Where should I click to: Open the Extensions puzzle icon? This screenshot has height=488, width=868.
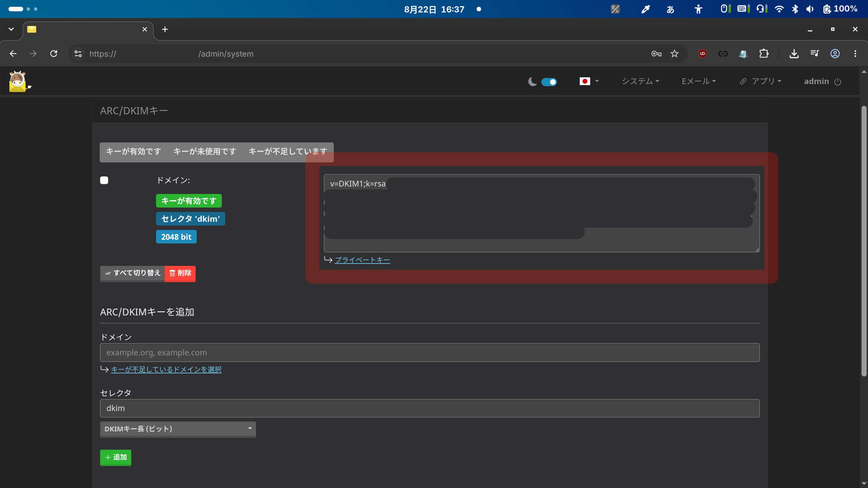[764, 54]
